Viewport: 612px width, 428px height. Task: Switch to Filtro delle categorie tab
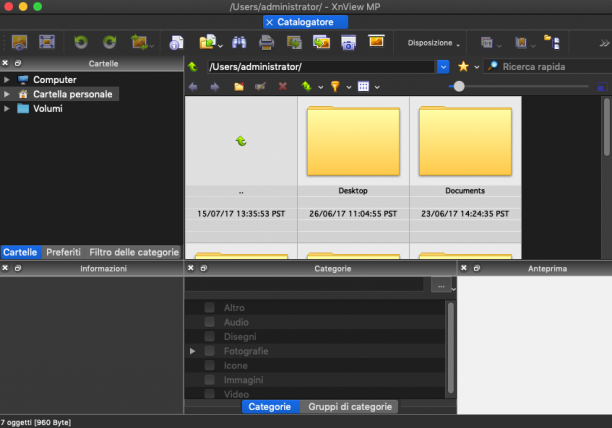(134, 252)
